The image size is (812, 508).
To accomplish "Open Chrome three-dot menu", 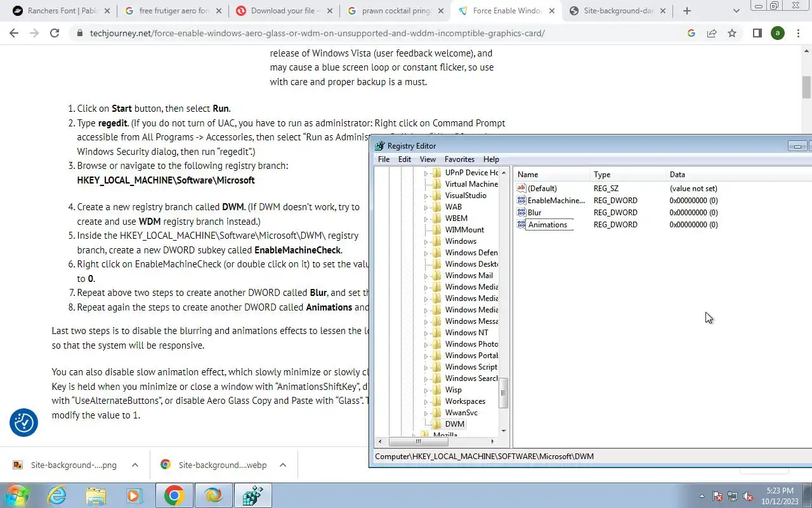I will point(798,33).
